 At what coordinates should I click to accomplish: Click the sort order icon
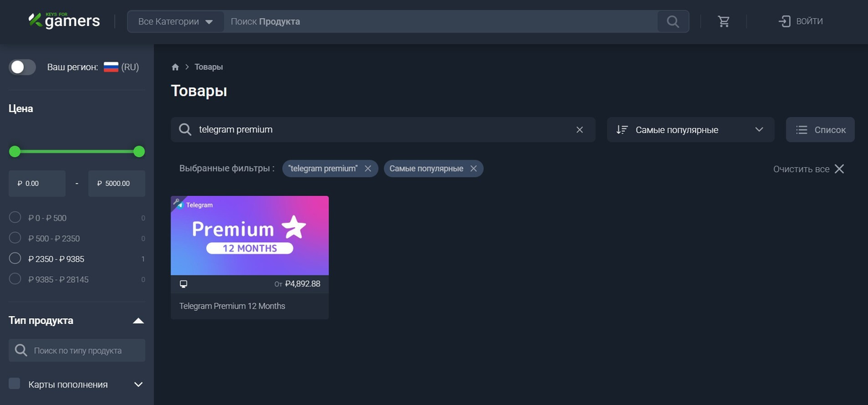tap(622, 129)
